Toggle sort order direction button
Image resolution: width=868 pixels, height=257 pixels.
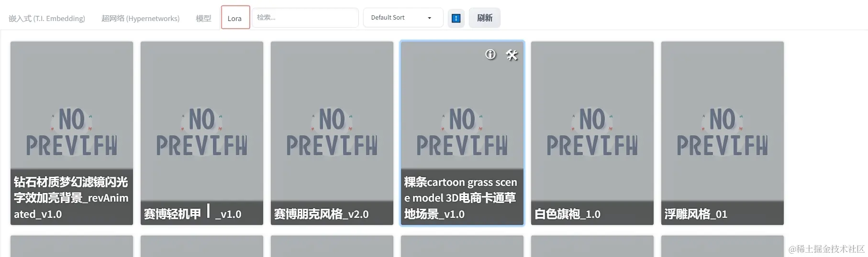tap(456, 18)
